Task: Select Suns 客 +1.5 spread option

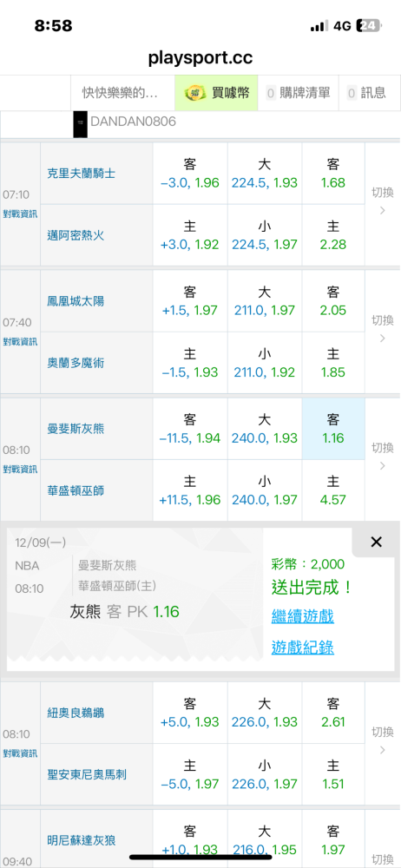Action: click(190, 301)
